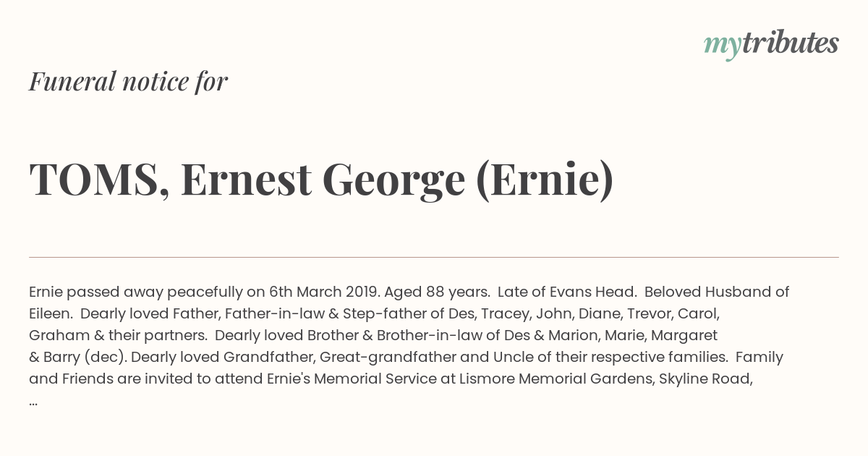Click "(Ernie)" nickname in the title
Viewport: 868px width, 456px height.
click(545, 180)
